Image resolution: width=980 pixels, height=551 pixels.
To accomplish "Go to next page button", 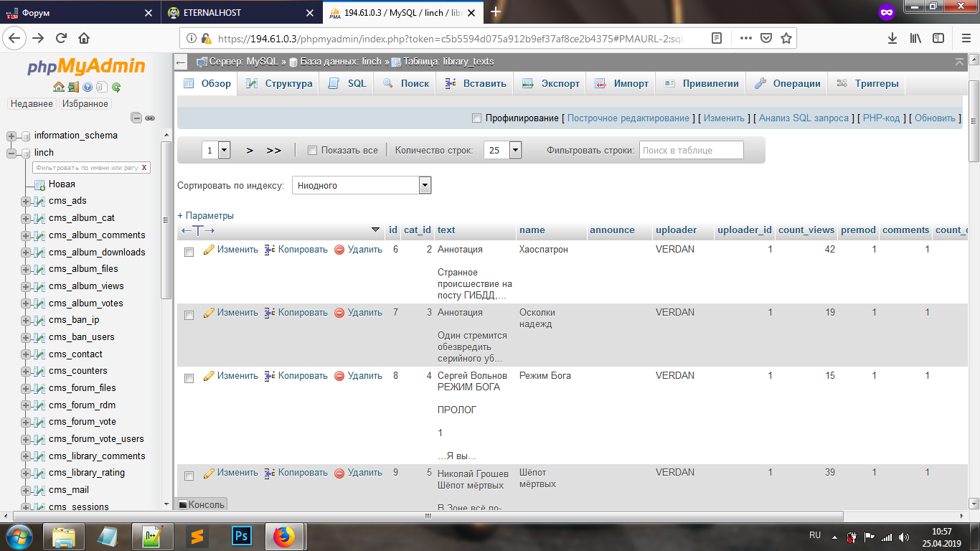I will 250,151.
